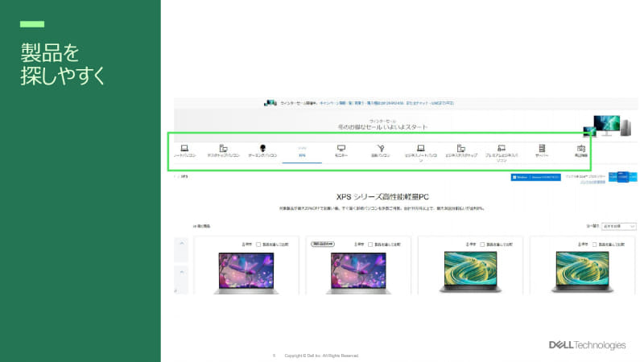Open the first pink-wallpaper XPS laptop image
Viewport: 644px width, 362px height.
click(x=246, y=273)
